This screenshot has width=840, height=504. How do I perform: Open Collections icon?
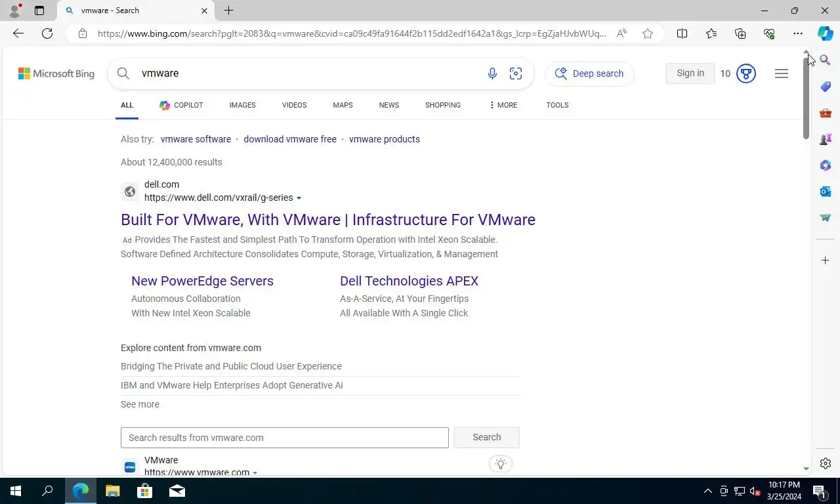740,33
